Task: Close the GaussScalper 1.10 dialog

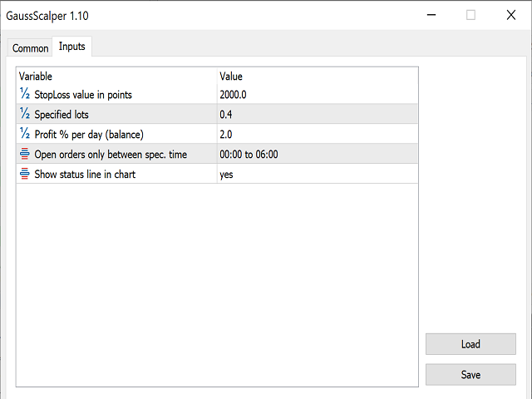Action: 510,14
